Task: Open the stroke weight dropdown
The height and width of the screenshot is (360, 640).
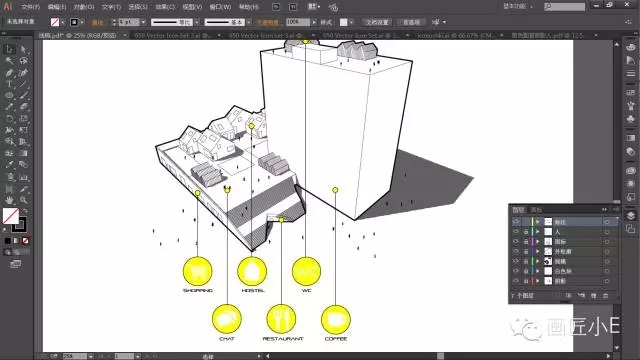Action: pyautogui.click(x=143, y=22)
